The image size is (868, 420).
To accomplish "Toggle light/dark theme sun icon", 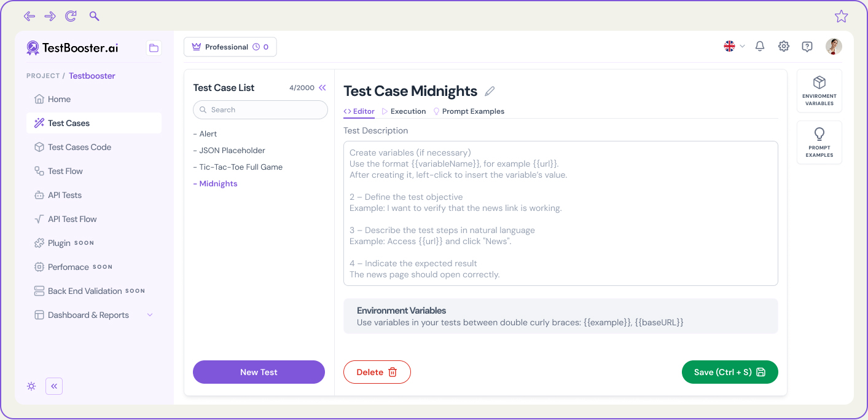I will coord(31,386).
